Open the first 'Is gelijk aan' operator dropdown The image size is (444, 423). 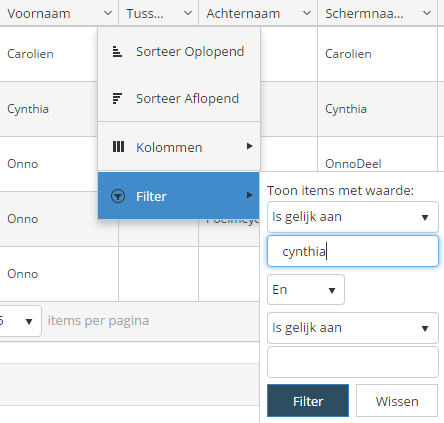coord(353,217)
